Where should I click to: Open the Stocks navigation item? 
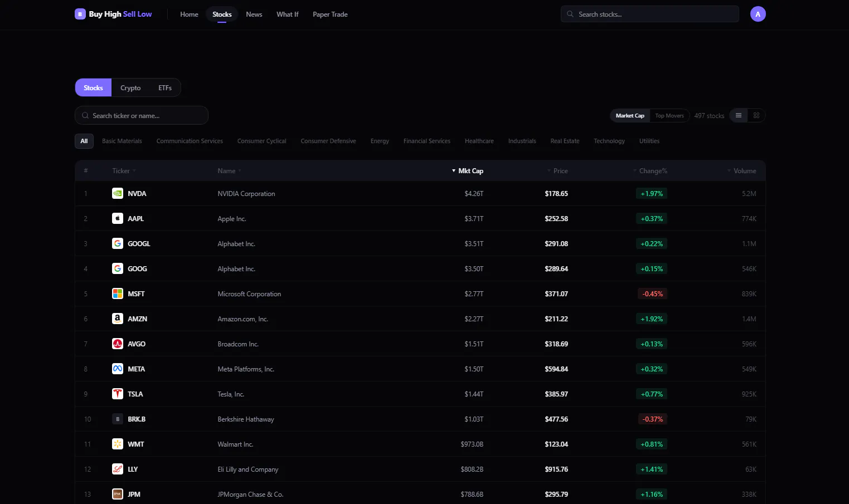222,14
